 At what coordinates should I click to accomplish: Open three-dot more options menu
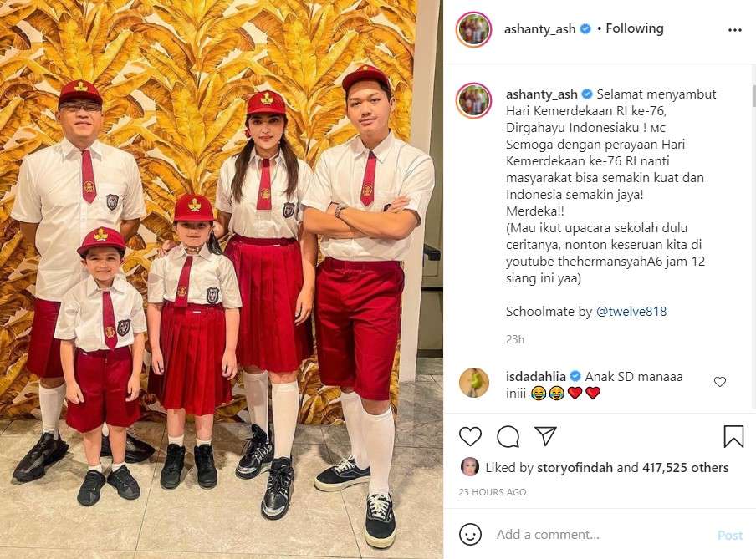pos(735,30)
